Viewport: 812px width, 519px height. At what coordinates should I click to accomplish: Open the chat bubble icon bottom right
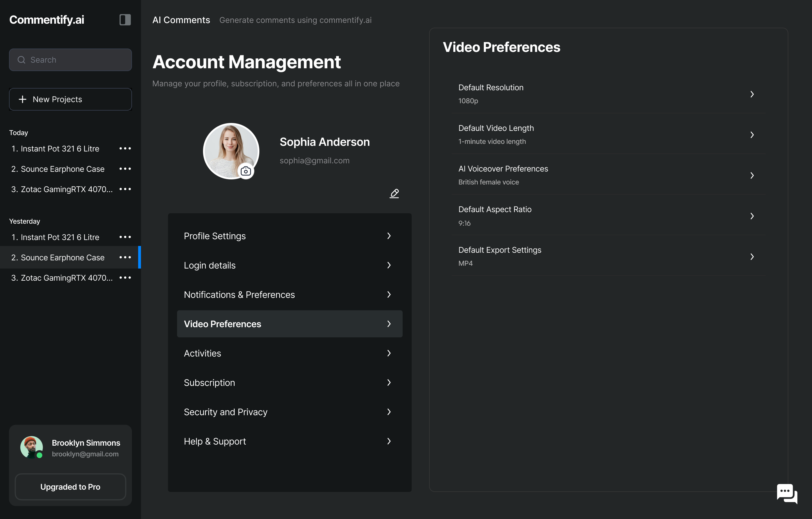coord(786,493)
